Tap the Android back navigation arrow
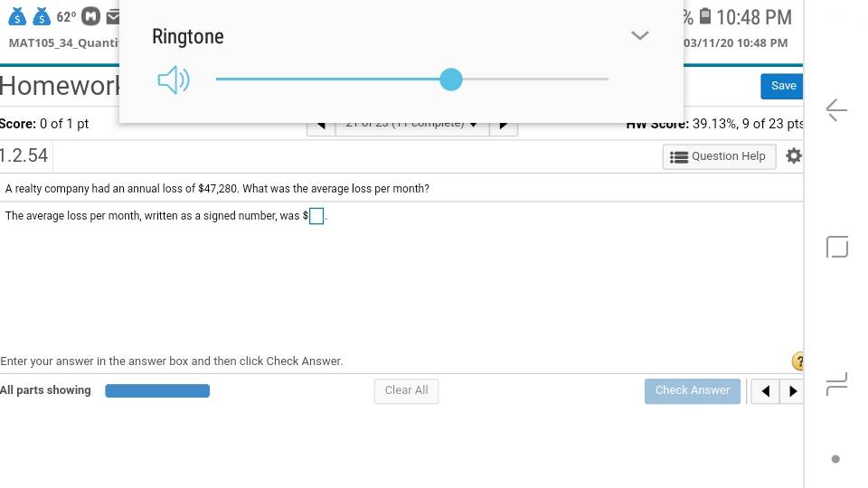This screenshot has width=868, height=488. pyautogui.click(x=835, y=110)
